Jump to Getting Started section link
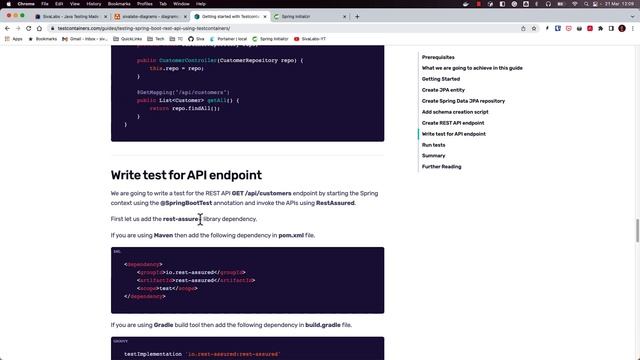The width and height of the screenshot is (640, 360). 441,79
